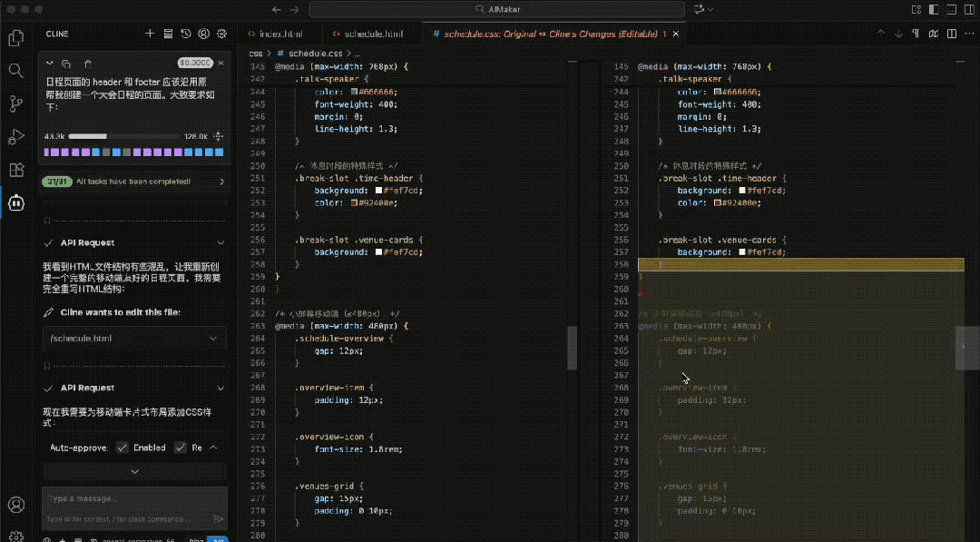This screenshot has width=980, height=542.
Task: Delete the current task with trash icon
Action: 88,64
